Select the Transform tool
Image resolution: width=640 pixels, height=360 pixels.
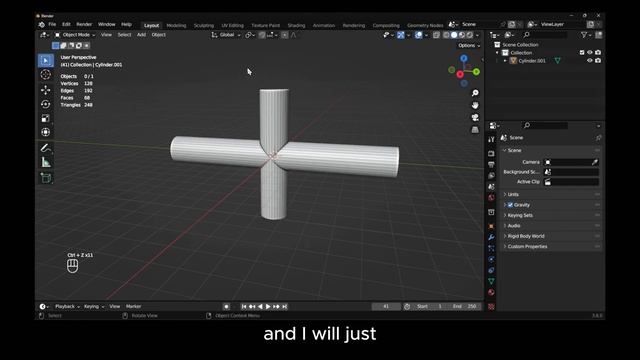[x=46, y=132]
